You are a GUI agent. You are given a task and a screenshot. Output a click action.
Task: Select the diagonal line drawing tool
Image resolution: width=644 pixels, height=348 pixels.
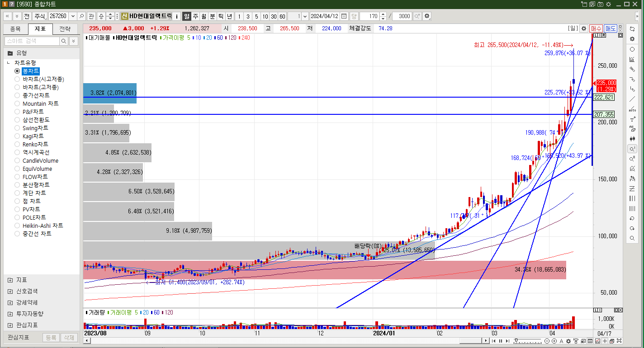pos(632,99)
